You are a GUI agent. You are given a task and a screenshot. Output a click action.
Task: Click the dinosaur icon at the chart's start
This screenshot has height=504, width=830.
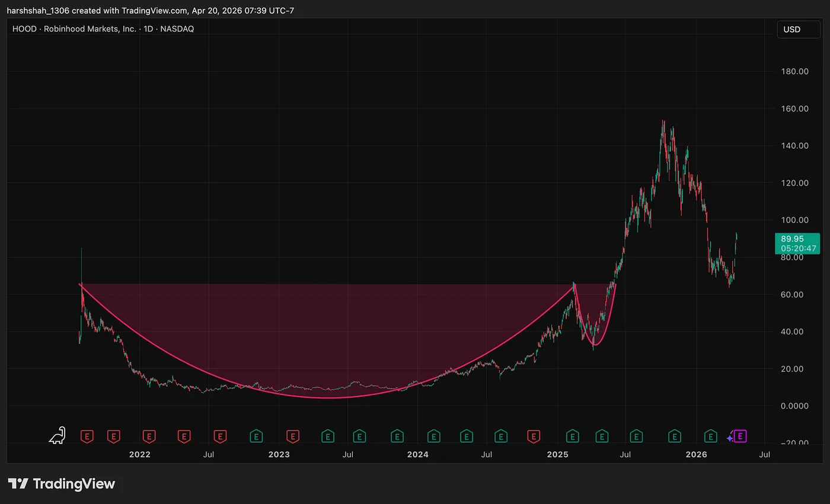click(58, 435)
